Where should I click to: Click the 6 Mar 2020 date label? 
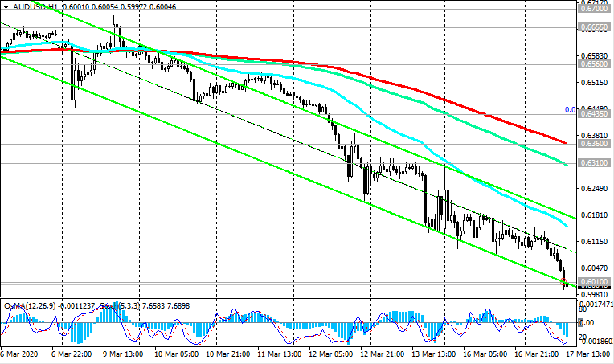tap(19, 354)
